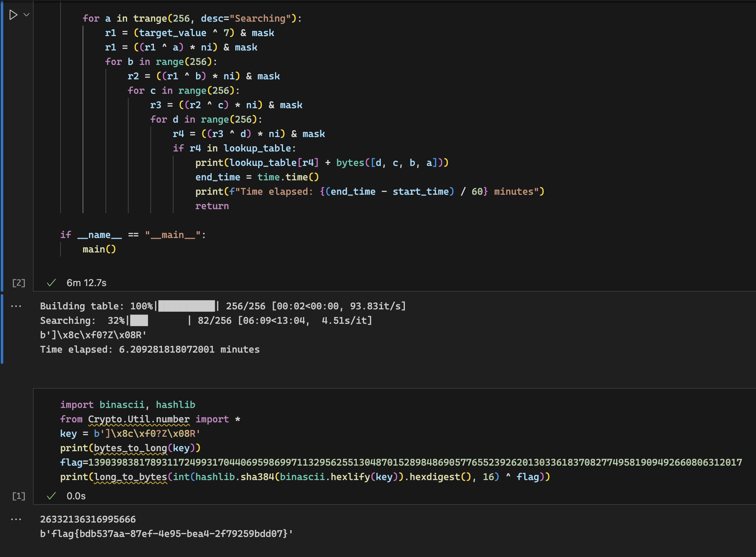
Task: Click the output number 26332136316995666
Action: [x=88, y=519]
